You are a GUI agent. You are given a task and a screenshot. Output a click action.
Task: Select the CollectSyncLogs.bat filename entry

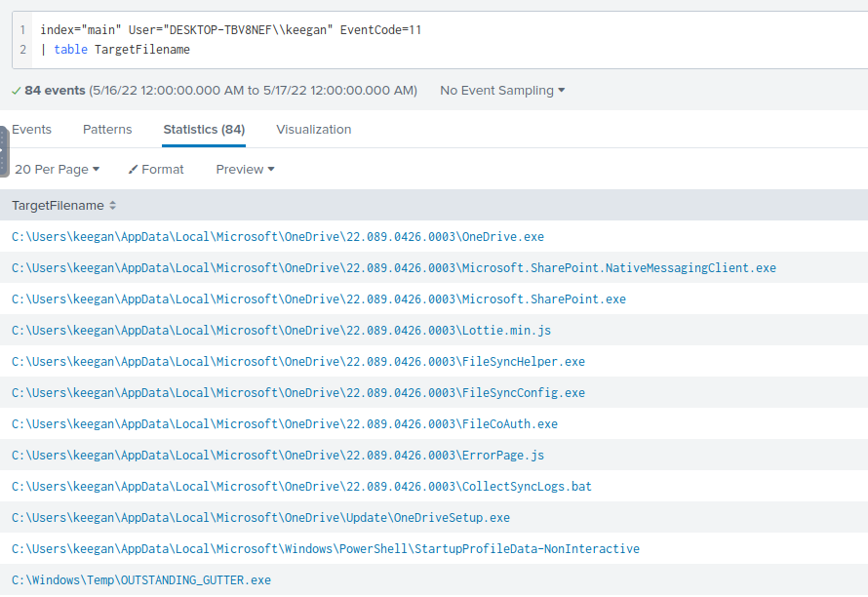(301, 487)
